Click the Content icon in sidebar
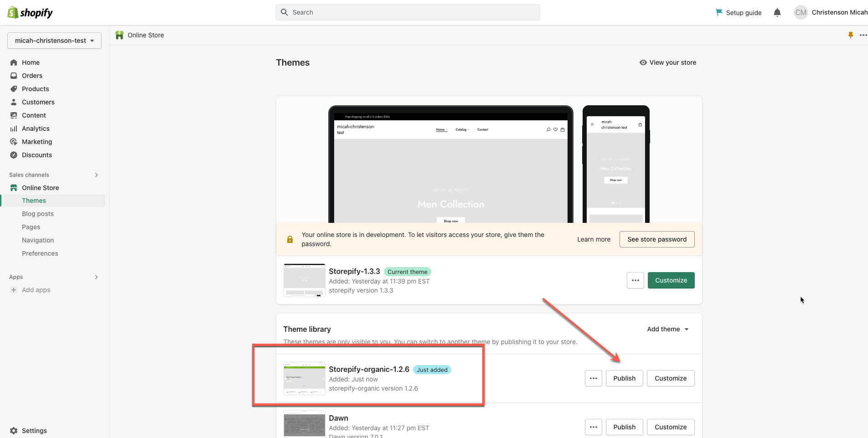 (x=14, y=115)
